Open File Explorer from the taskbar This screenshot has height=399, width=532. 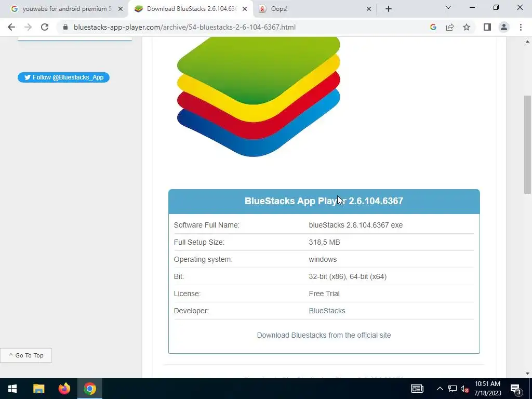click(x=38, y=389)
